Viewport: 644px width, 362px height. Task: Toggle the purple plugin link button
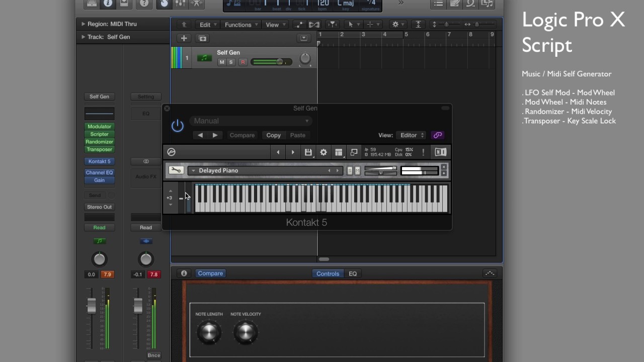438,135
